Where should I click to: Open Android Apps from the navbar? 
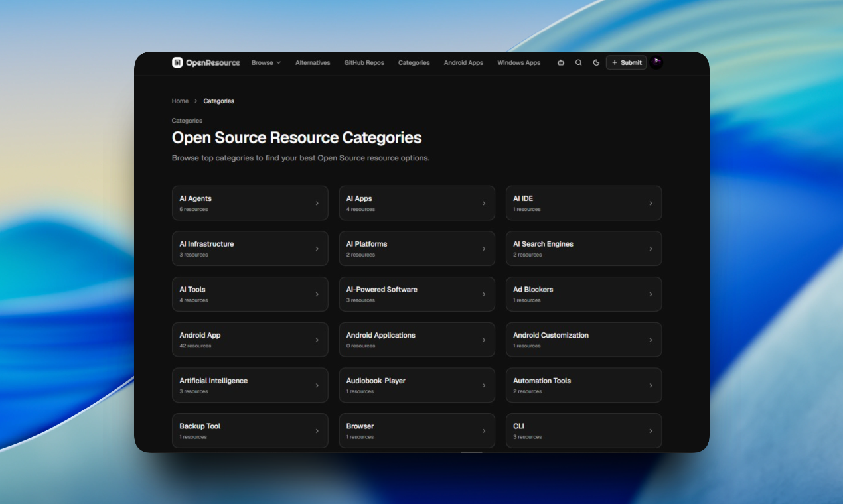463,63
